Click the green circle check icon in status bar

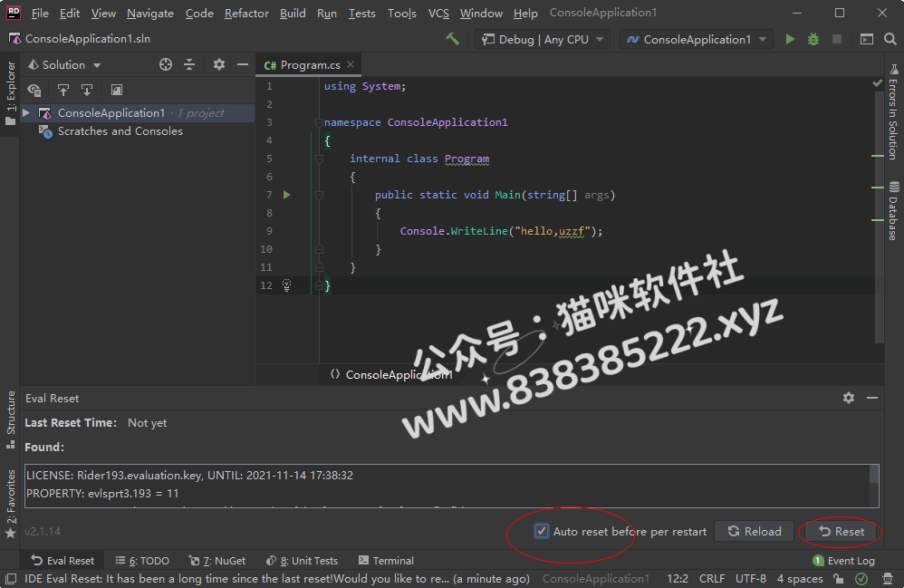[861, 579]
